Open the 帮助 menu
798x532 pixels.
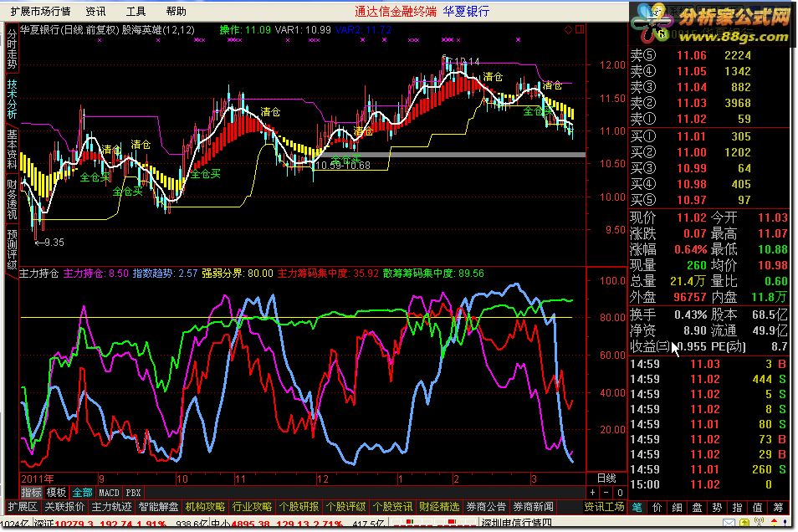pyautogui.click(x=176, y=11)
